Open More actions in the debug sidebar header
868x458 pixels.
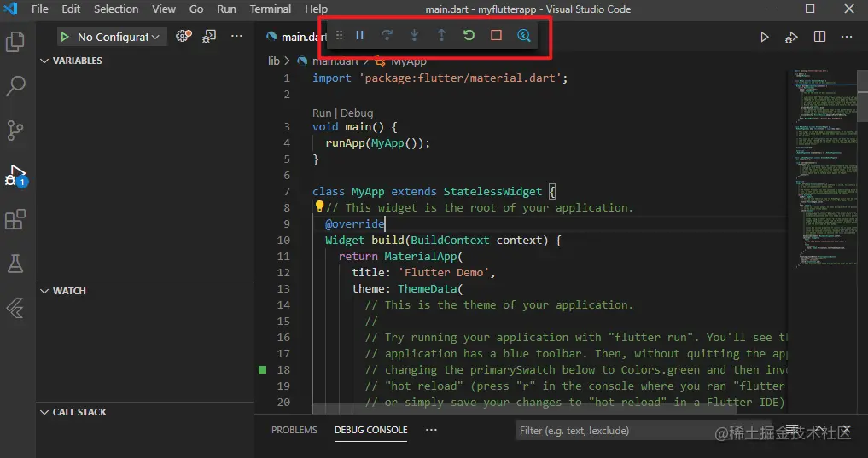tap(237, 37)
